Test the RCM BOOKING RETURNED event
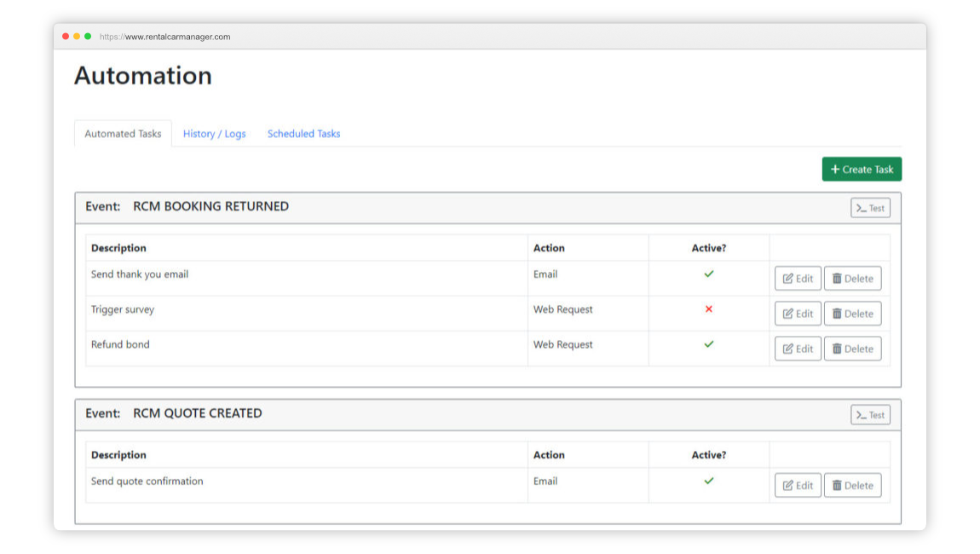 point(870,208)
